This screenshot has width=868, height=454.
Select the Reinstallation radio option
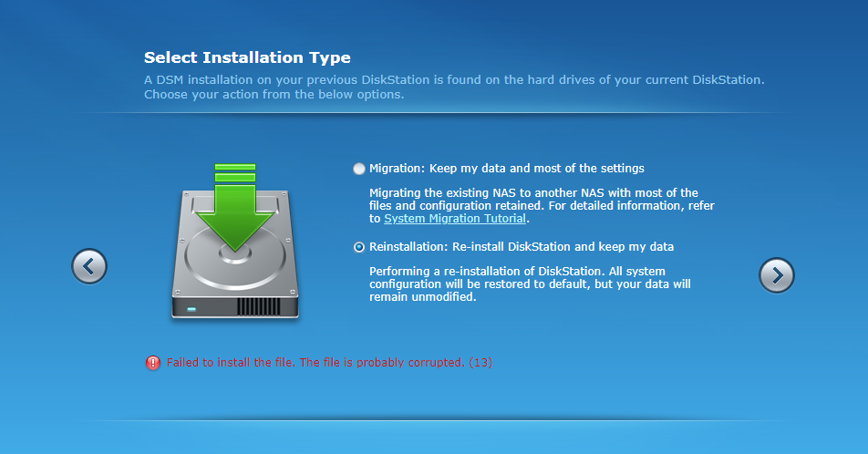359,247
